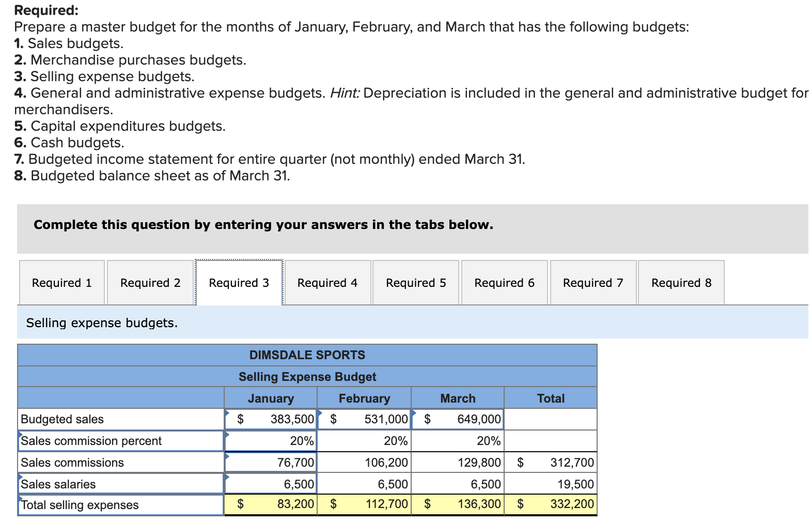Click January total selling expenses 83,200

tap(271, 504)
